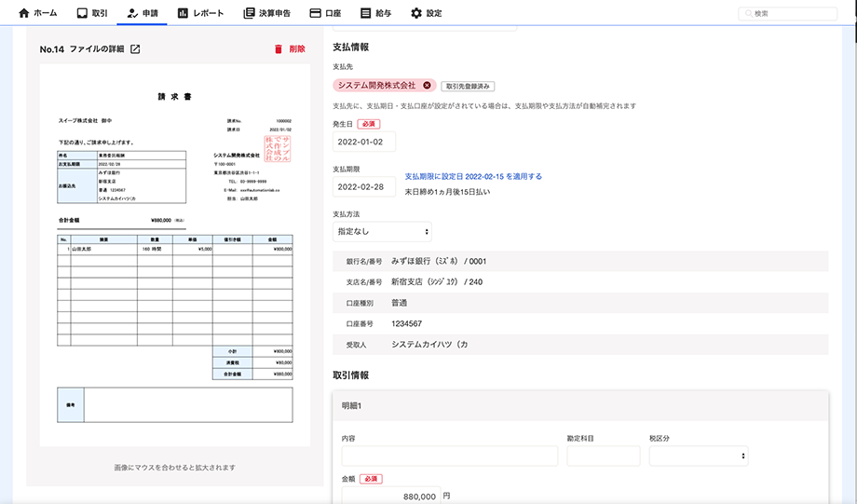Open the 給与 menu
The height and width of the screenshot is (504, 857).
tap(376, 13)
